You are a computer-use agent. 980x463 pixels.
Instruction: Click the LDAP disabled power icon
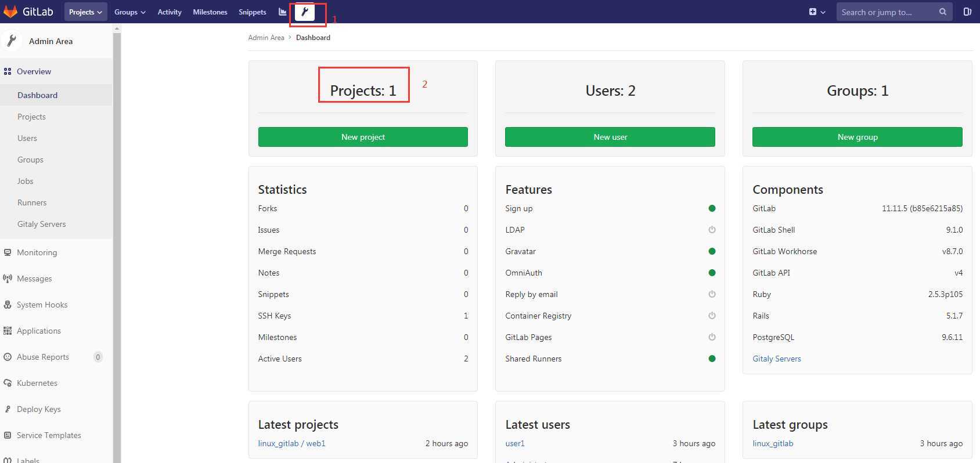[x=712, y=230]
